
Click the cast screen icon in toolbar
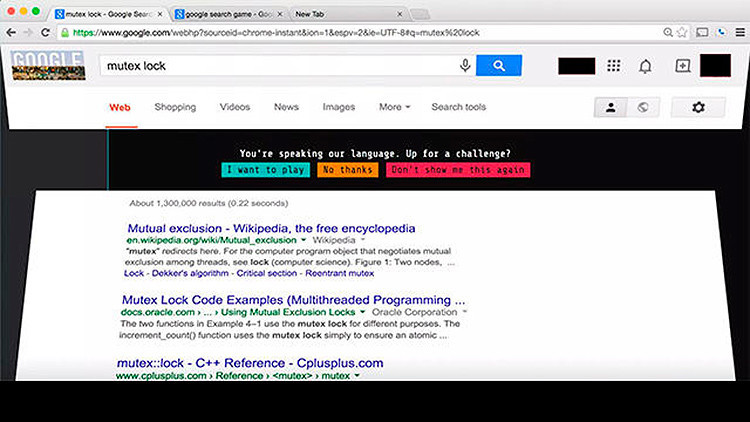coord(702,33)
